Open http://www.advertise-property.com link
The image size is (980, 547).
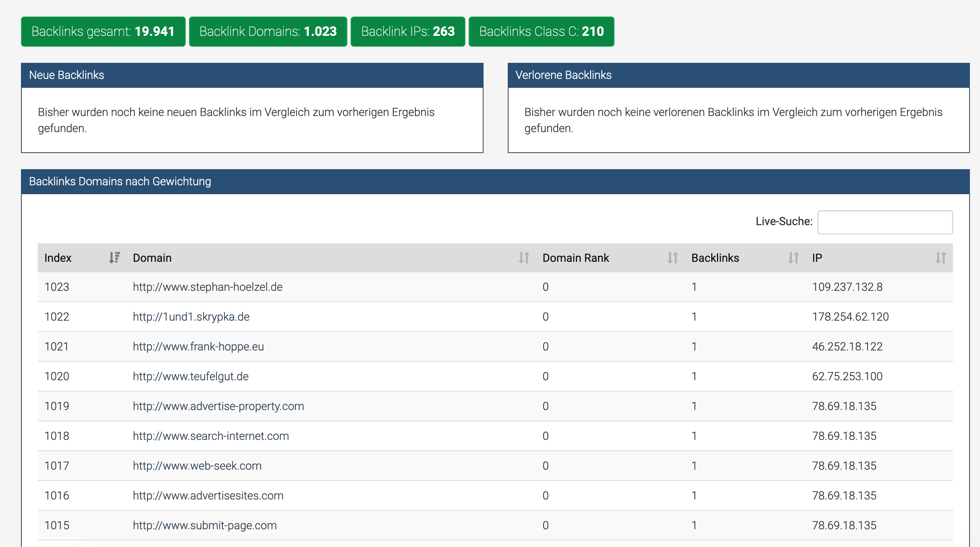218,406
